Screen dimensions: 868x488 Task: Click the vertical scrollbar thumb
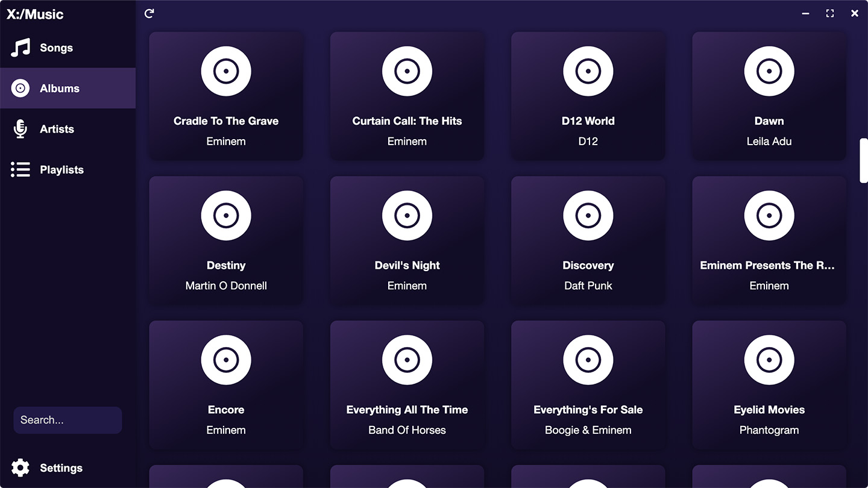(x=863, y=160)
